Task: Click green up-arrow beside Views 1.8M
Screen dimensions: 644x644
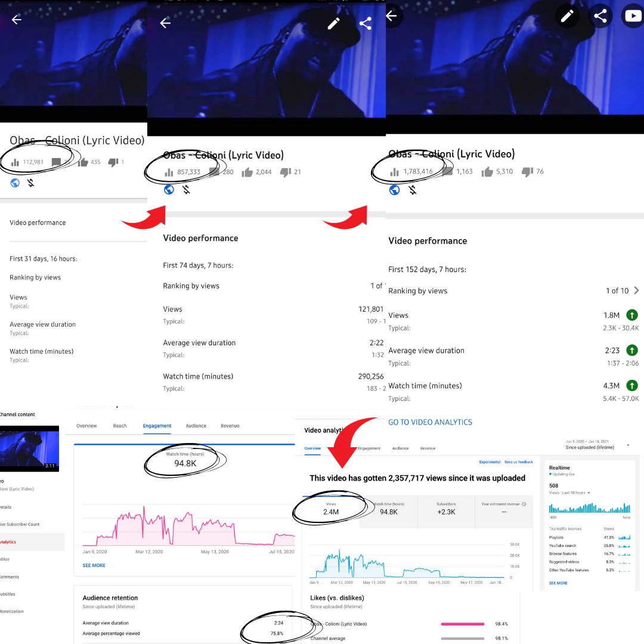Action: (631, 315)
